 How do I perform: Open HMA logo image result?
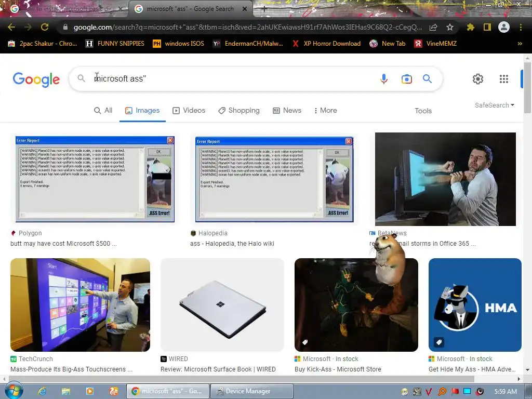475,304
